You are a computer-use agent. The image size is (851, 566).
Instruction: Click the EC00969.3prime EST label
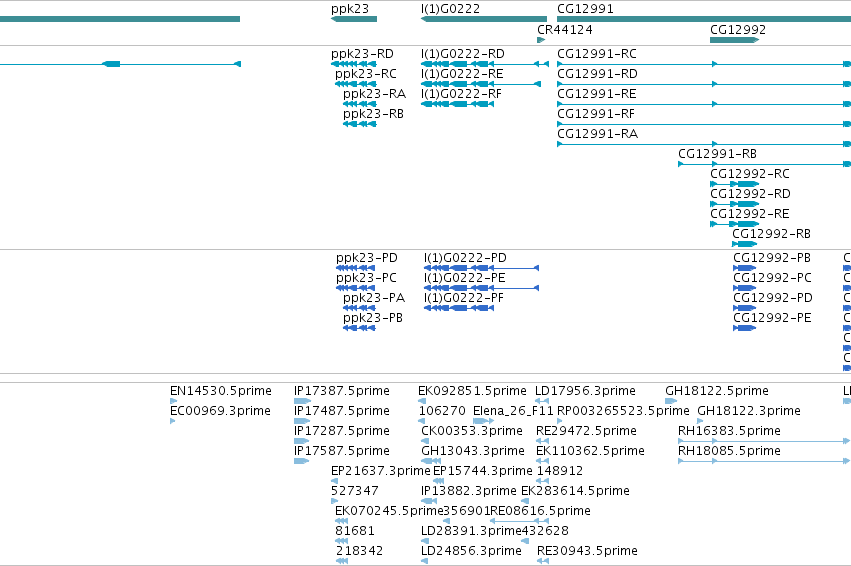[x=220, y=411]
